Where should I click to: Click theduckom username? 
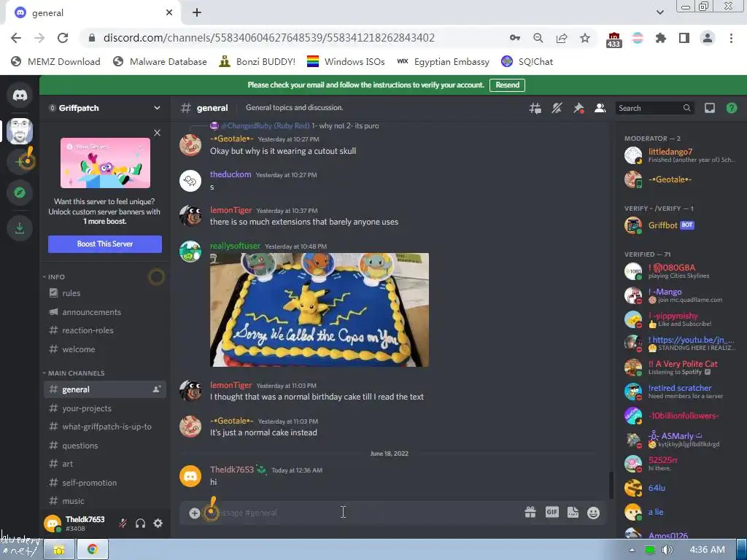click(231, 174)
